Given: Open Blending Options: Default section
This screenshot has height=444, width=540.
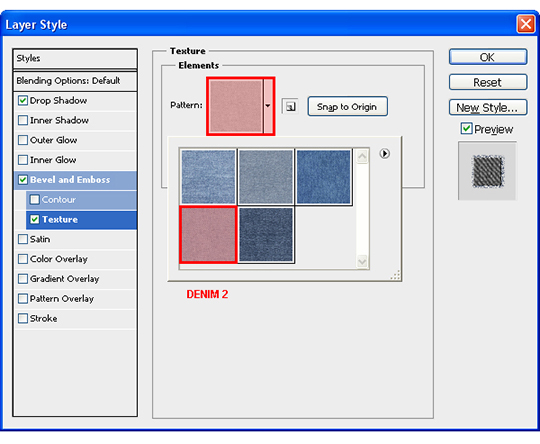Looking at the screenshot, I should [x=75, y=81].
